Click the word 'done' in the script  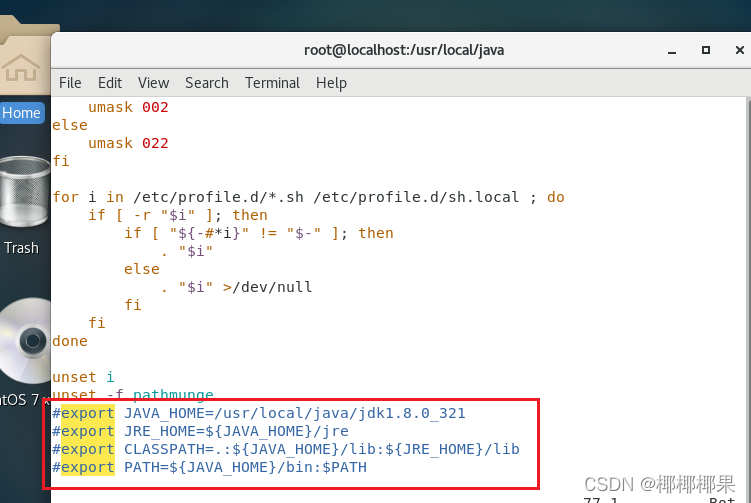point(70,341)
